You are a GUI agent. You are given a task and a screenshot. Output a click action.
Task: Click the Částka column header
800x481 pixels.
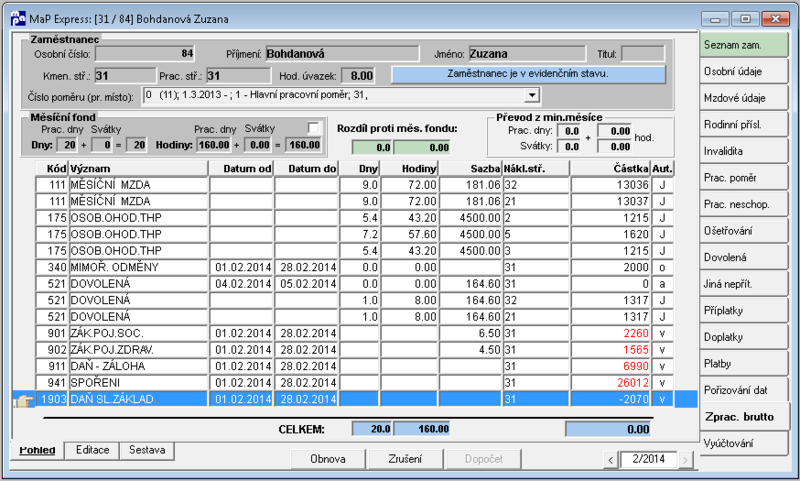[x=610, y=168]
